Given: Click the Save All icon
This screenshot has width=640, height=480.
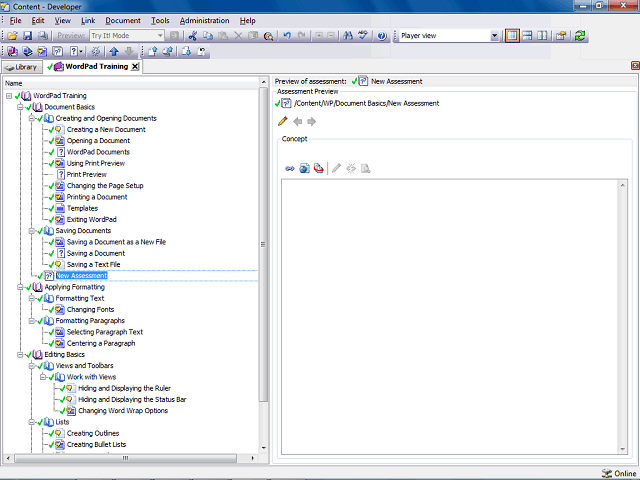Looking at the screenshot, I should click(x=42, y=36).
